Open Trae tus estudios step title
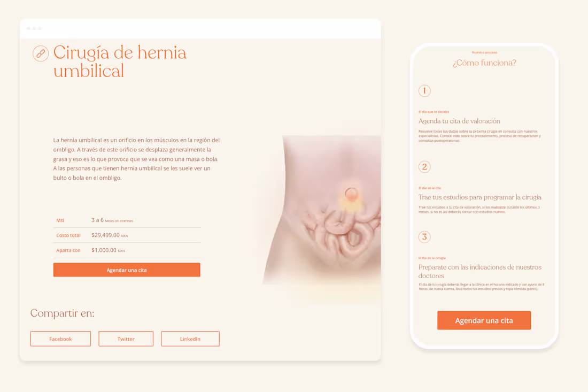Viewport: 588px width, 392px height. [x=480, y=197]
